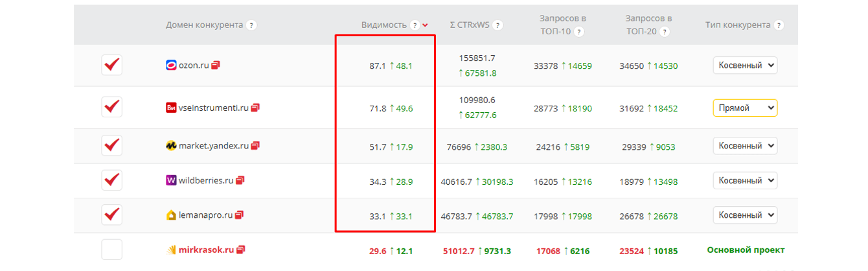
Task: Open Прямой type dropdown for vseinstrumenti.ru
Action: click(x=745, y=108)
